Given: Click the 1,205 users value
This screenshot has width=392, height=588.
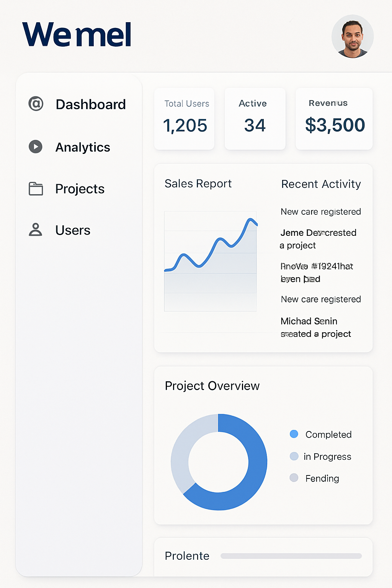Looking at the screenshot, I should [185, 126].
